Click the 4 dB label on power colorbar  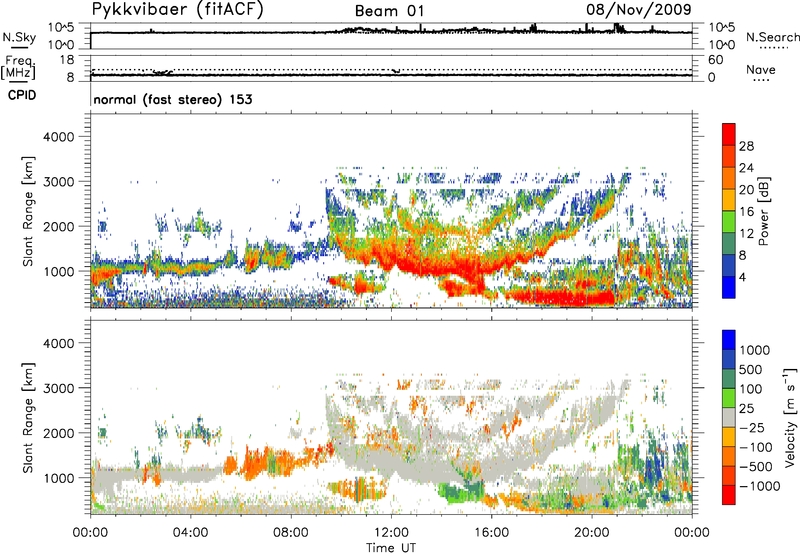click(x=742, y=277)
